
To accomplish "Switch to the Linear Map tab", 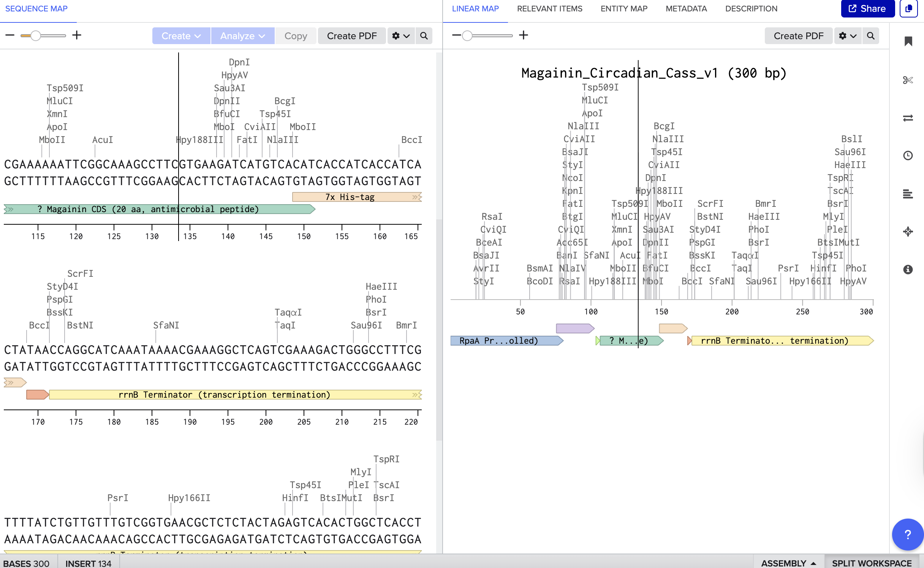I will [475, 9].
